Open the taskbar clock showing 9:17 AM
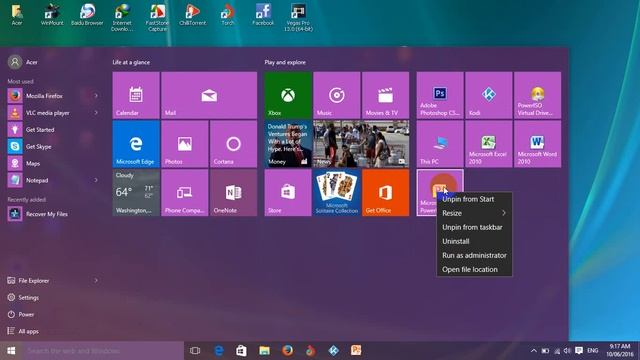Screen dimensions: 640x360 620,351
